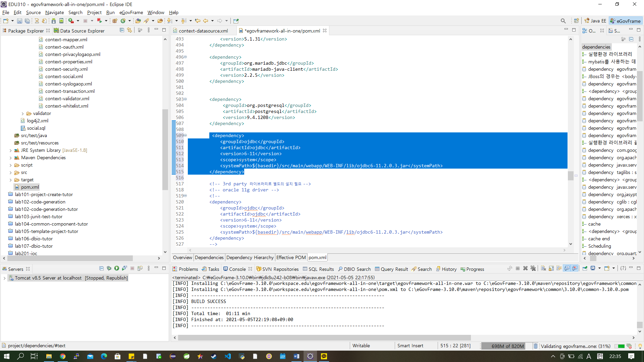Expand Maven Dependencies node
The image size is (644, 362).
[10, 158]
